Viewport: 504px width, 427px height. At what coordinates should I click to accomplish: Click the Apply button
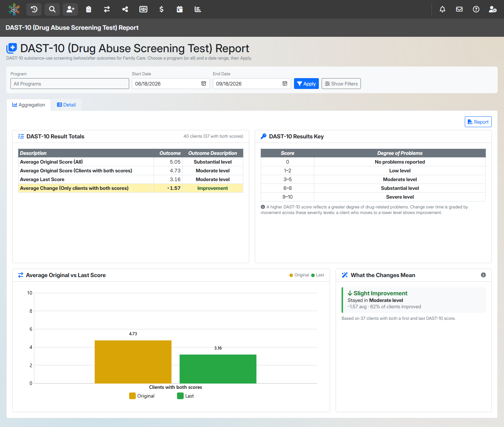pos(306,83)
